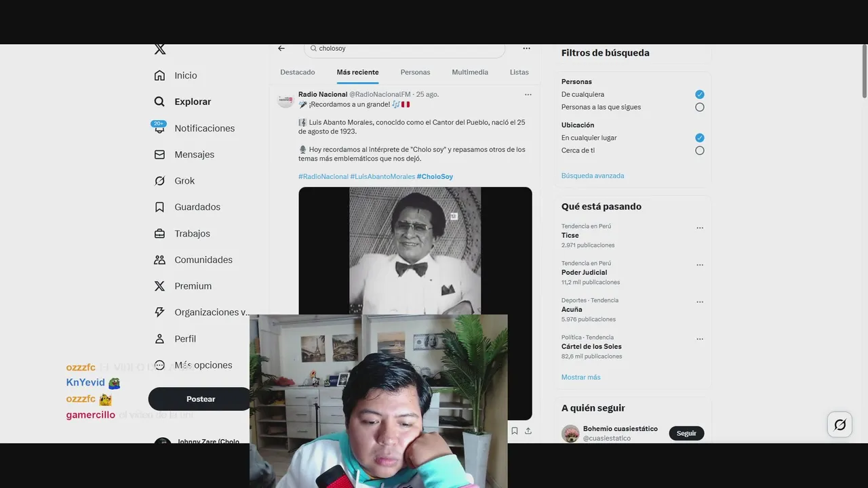
Task: Open Organizaciones verificadas lightning icon
Action: [159, 312]
